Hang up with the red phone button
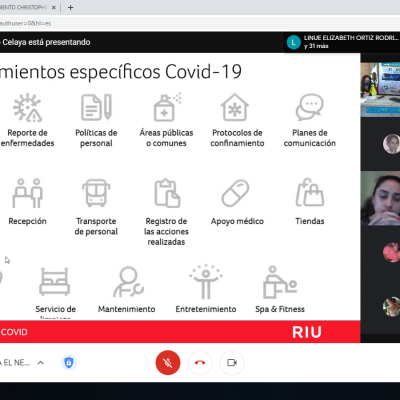 (x=200, y=362)
